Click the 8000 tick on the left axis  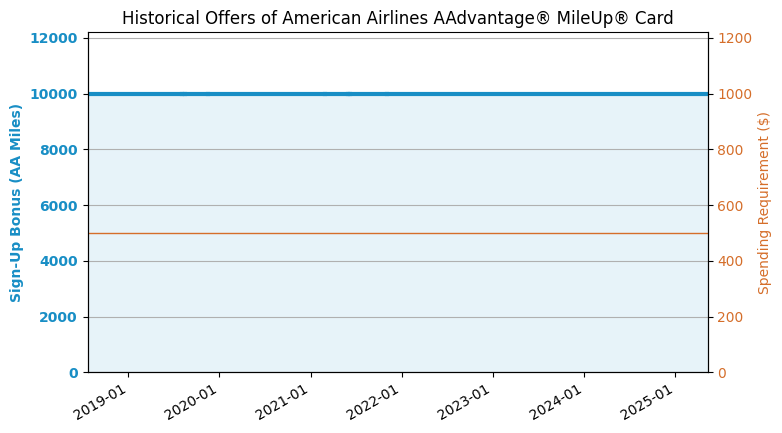[x=62, y=150]
